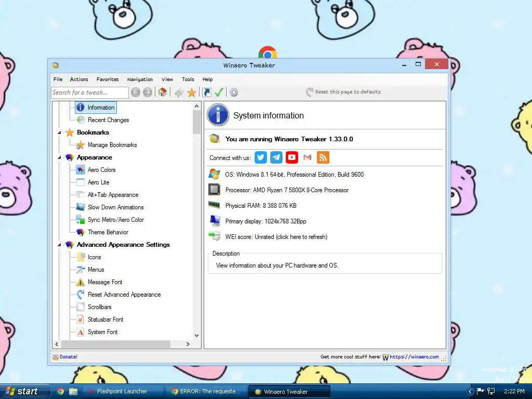Go to the Home page icon
This screenshot has width=532, height=399.
pos(163,92)
